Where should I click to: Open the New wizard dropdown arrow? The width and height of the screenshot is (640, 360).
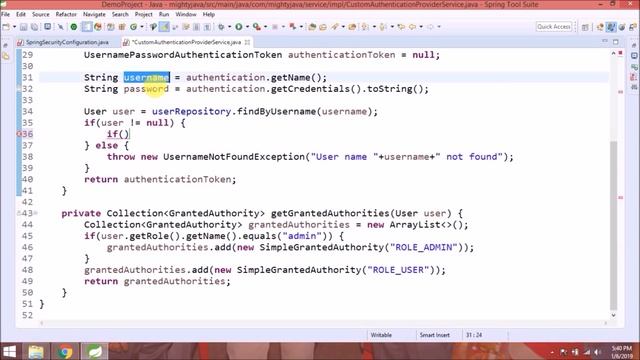(x=14, y=27)
